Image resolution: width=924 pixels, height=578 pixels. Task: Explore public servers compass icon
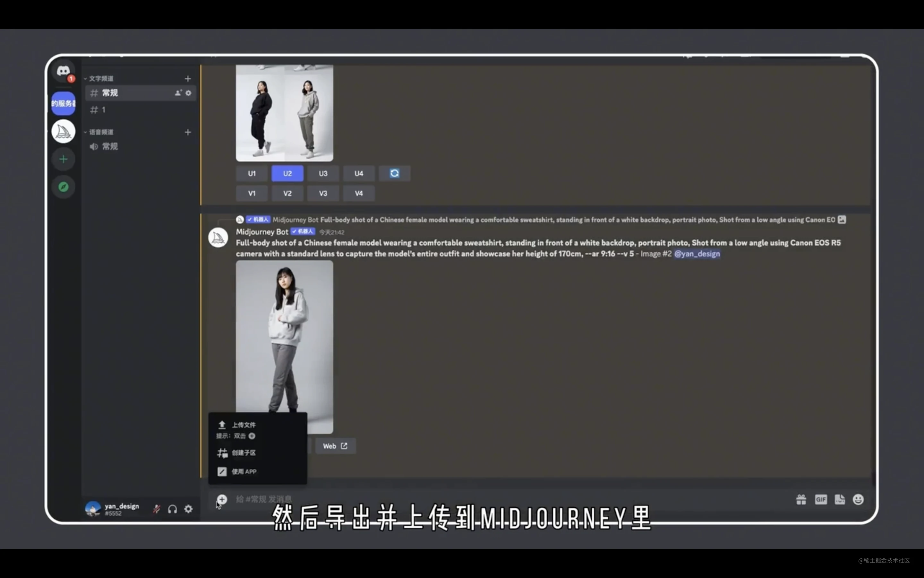[x=64, y=187]
